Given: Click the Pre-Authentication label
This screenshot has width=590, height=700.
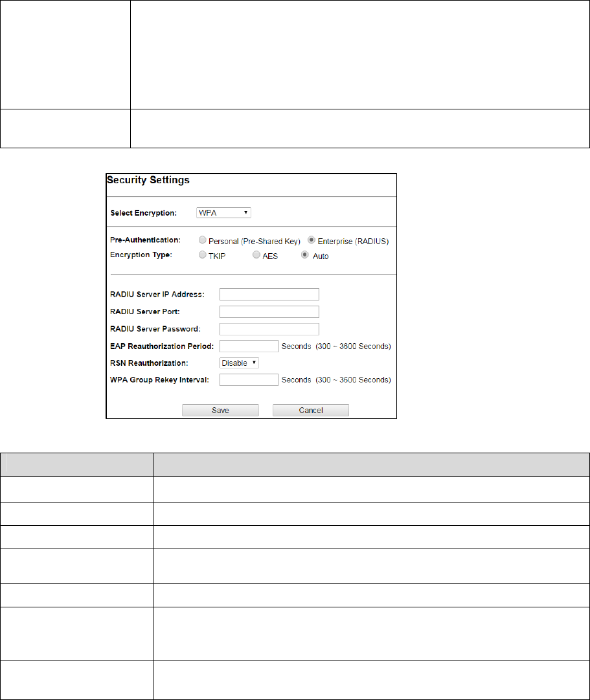Looking at the screenshot, I should [145, 240].
